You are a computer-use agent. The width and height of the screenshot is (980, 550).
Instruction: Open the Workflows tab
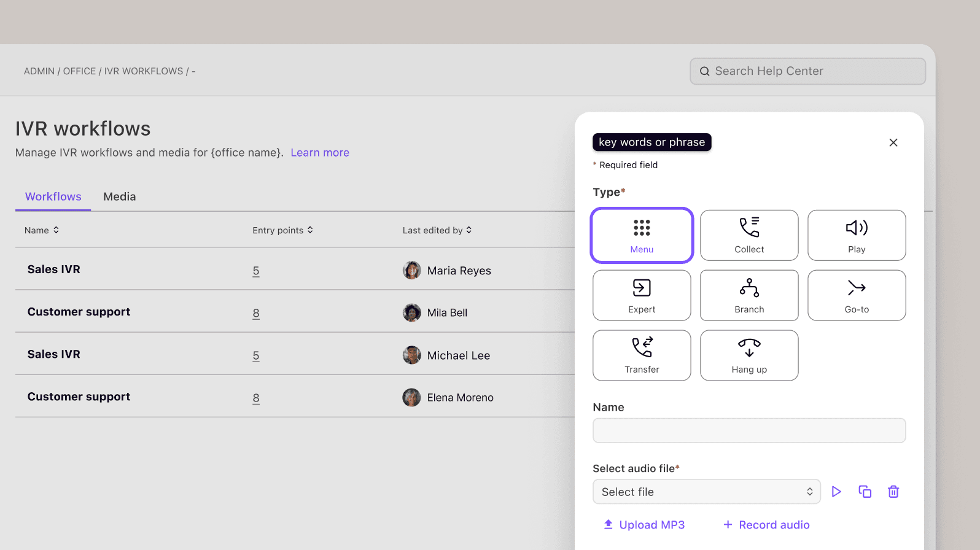point(53,197)
